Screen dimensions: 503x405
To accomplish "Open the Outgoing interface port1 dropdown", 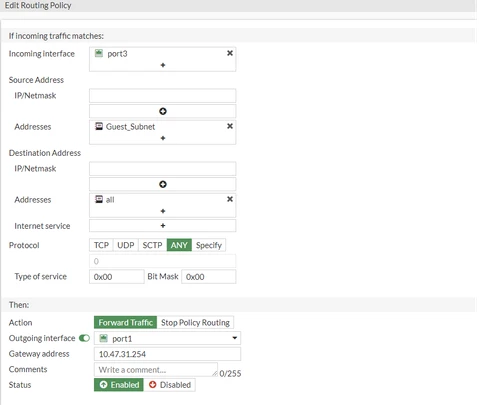I will (x=167, y=338).
